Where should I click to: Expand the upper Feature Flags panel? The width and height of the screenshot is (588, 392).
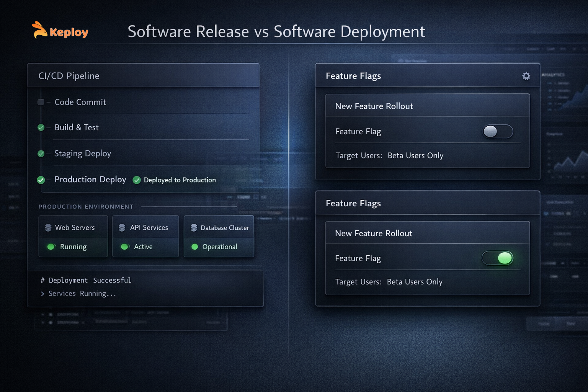point(353,76)
